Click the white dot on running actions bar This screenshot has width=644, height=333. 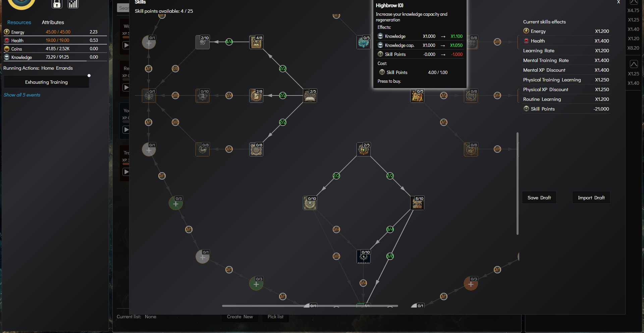click(x=89, y=76)
